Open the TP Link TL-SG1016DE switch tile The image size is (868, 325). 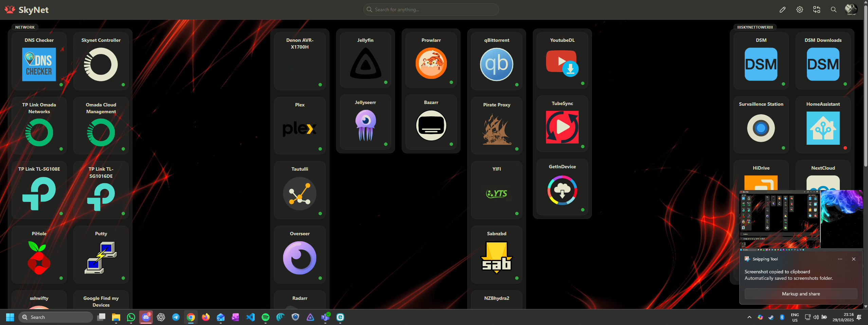[x=101, y=190]
